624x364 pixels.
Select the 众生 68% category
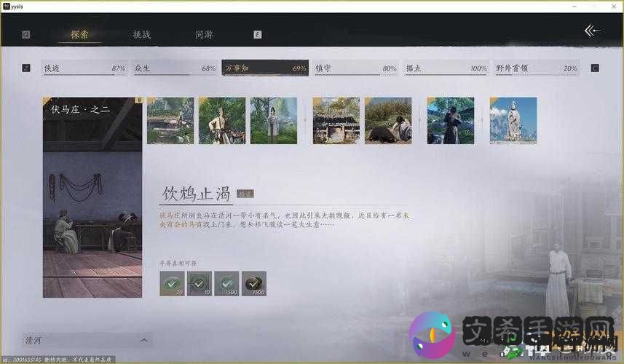(x=175, y=68)
